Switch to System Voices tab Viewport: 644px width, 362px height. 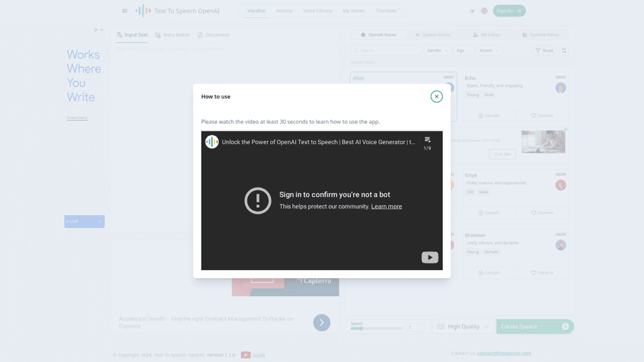tap(433, 35)
